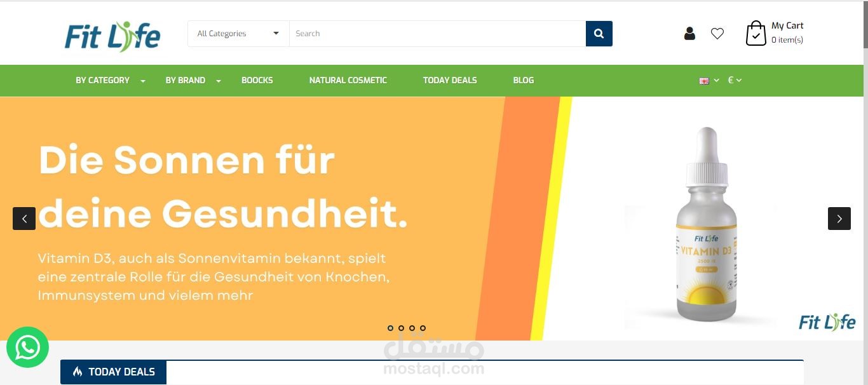Open the shopping bag cart icon
The width and height of the screenshot is (868, 385).
pos(756,34)
